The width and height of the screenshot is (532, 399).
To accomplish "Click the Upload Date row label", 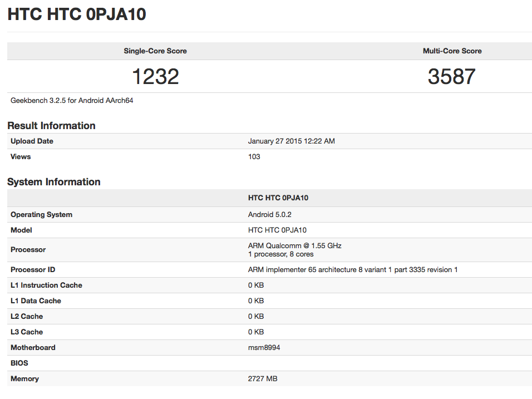I will click(32, 141).
